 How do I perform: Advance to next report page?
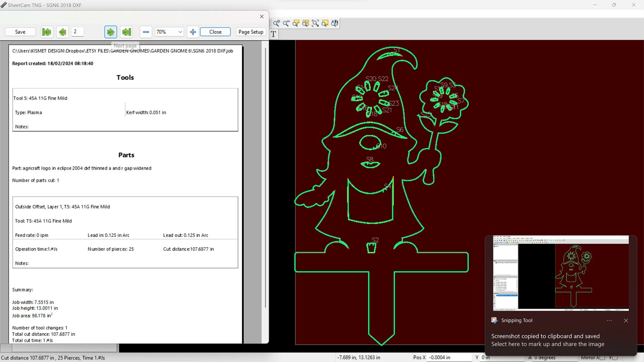click(x=111, y=32)
